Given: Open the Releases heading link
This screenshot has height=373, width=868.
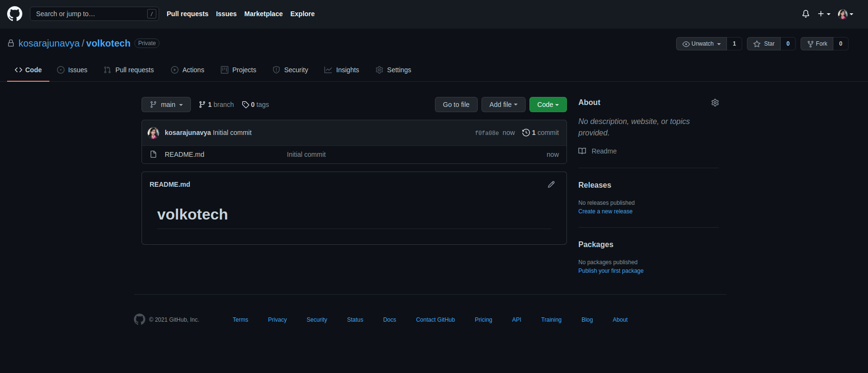Looking at the screenshot, I should (x=594, y=185).
